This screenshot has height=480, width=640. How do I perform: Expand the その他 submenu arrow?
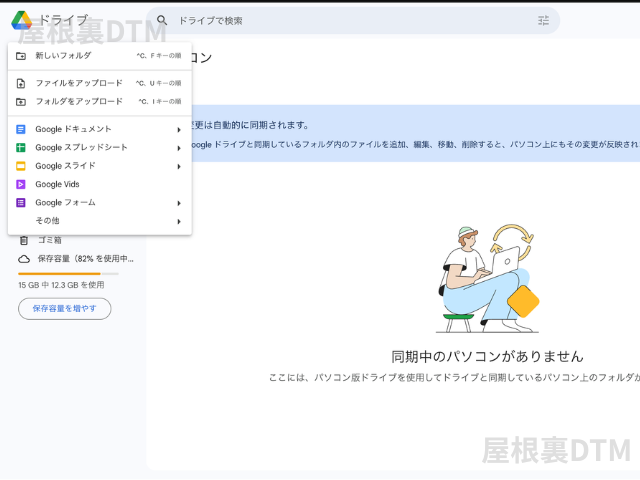179,222
